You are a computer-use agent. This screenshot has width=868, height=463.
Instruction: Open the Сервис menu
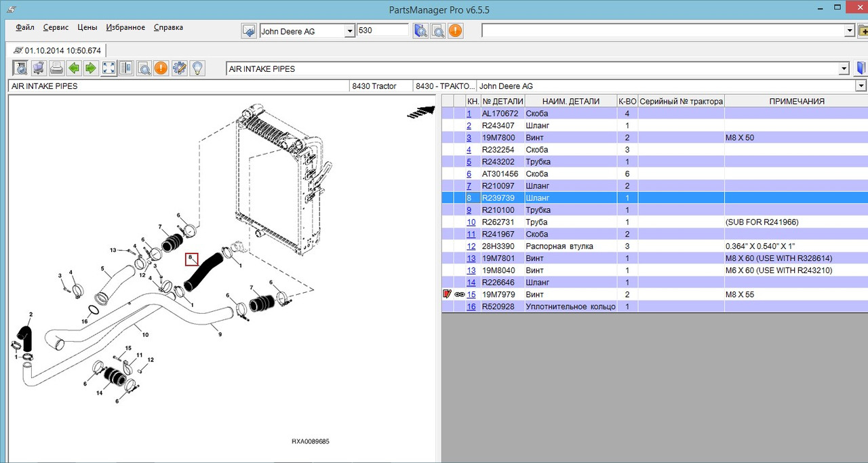click(x=56, y=28)
